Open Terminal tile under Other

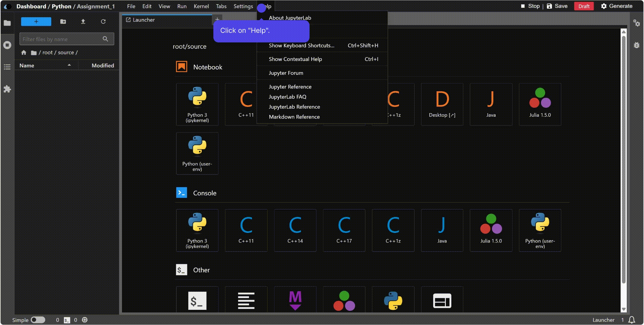click(x=197, y=300)
